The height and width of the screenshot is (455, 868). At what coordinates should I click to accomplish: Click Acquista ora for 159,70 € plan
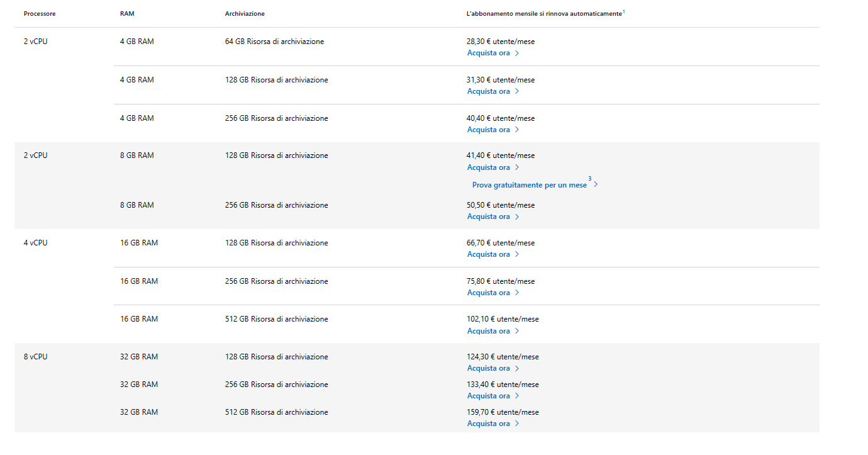tap(488, 424)
